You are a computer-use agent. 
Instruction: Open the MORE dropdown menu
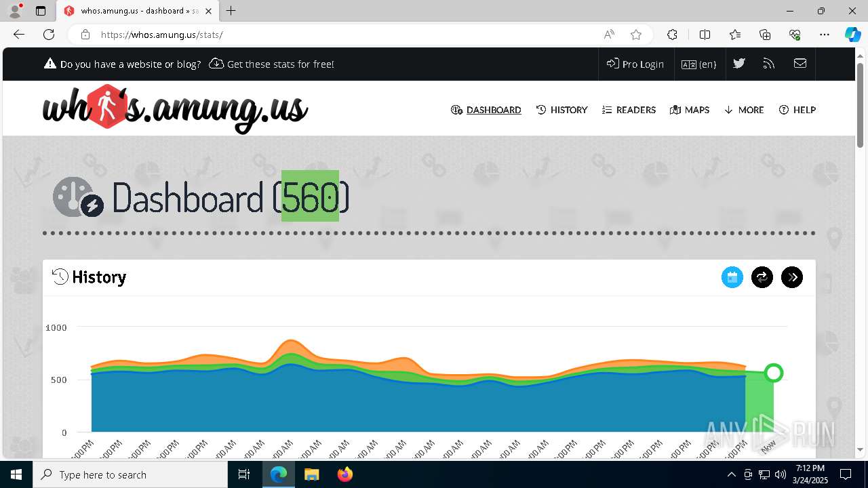tap(744, 110)
